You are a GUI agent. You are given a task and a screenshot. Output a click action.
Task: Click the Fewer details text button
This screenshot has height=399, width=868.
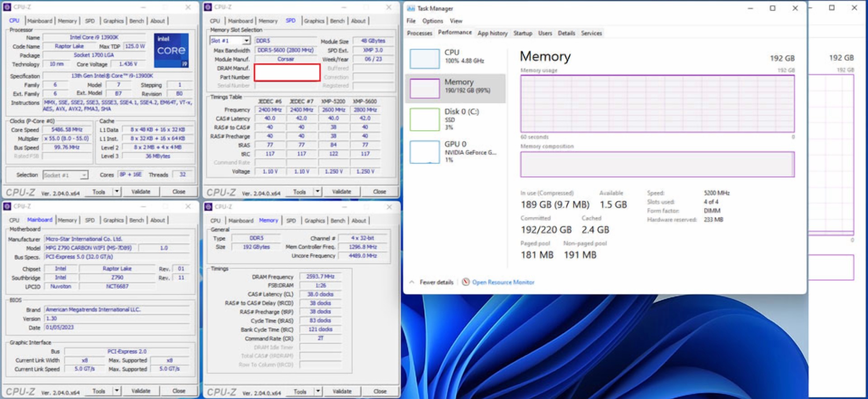pos(437,282)
